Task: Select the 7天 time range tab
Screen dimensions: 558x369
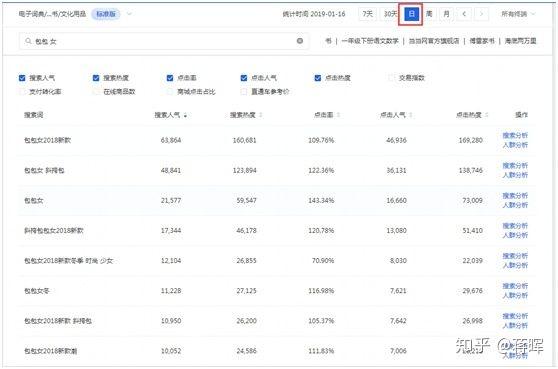Action: click(367, 14)
